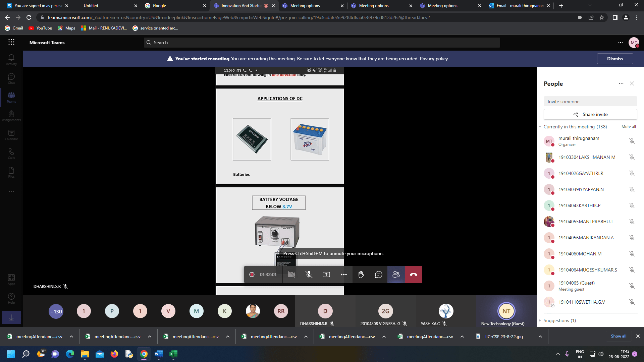Open Calendar in the Teams sidebar
The image size is (644, 362).
(11, 135)
